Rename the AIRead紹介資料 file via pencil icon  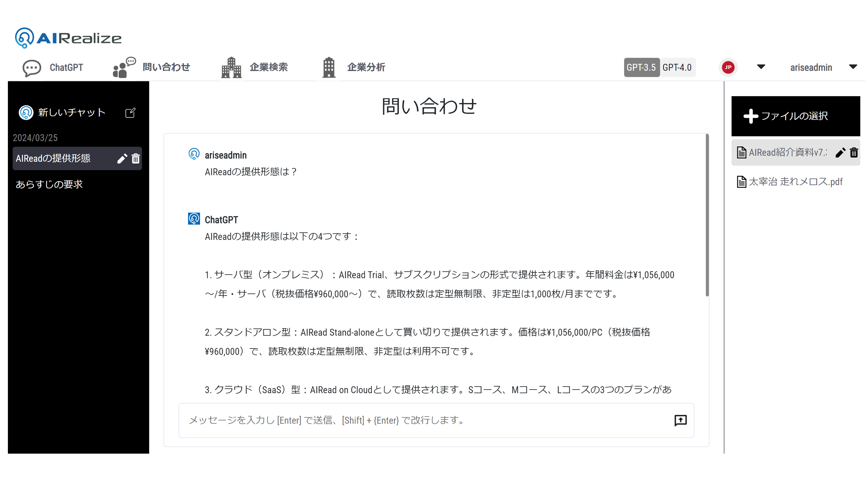pyautogui.click(x=840, y=153)
